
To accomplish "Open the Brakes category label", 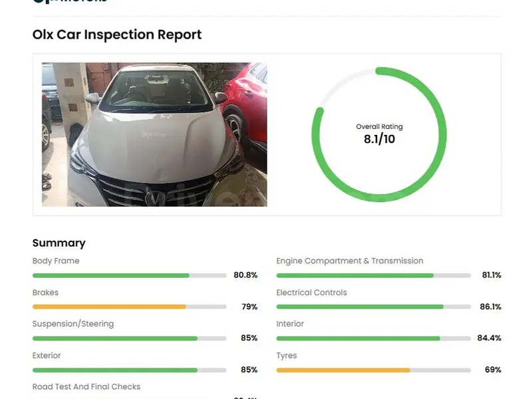I will (45, 293).
